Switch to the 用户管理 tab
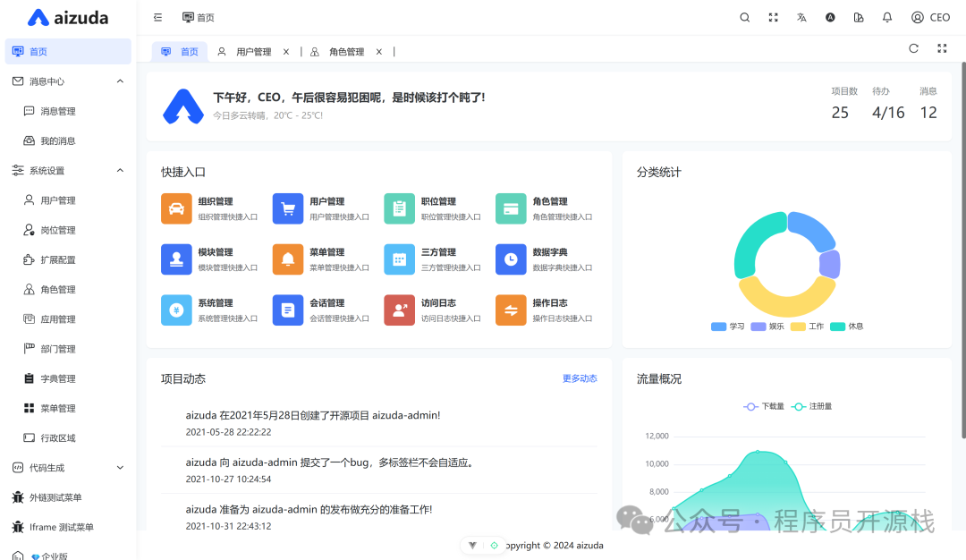Viewport: 966px width, 560px height. [254, 51]
